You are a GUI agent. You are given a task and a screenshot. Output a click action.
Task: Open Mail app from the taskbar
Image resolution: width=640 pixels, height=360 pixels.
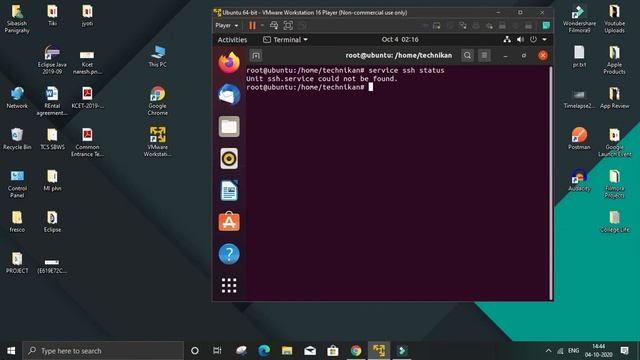click(310, 351)
